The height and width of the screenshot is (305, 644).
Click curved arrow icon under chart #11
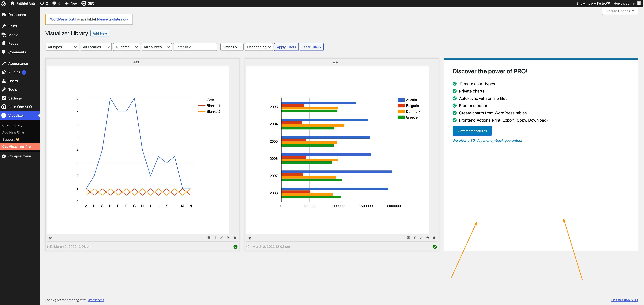point(215,238)
